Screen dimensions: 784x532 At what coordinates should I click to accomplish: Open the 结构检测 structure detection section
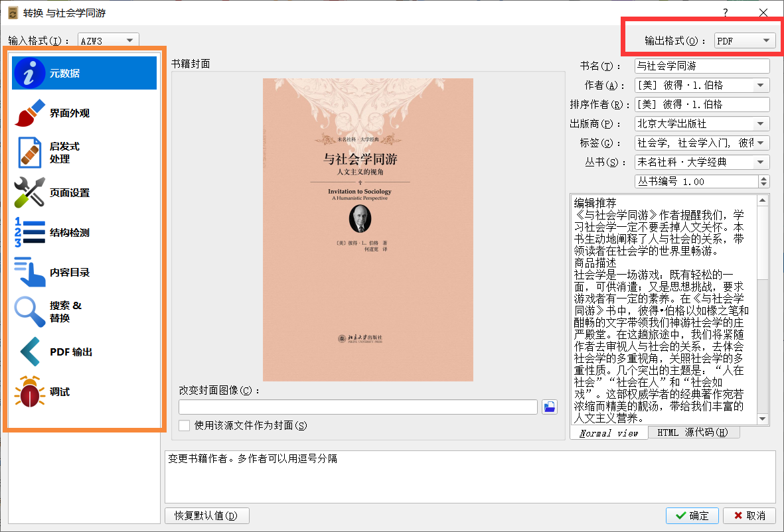[84, 232]
